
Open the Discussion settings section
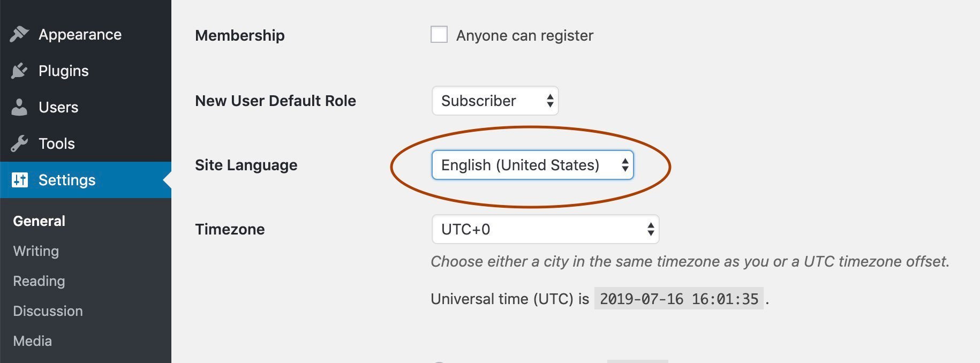pyautogui.click(x=48, y=311)
